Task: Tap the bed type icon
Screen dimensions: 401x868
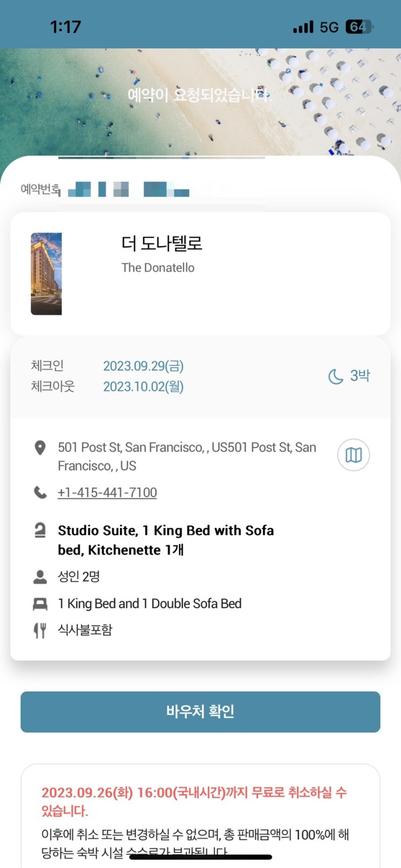Action: (40, 604)
